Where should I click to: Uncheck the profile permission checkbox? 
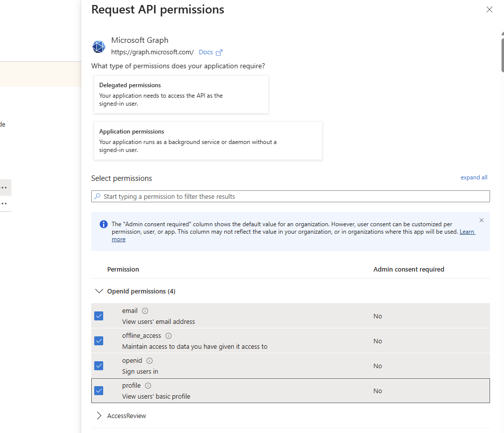pyautogui.click(x=99, y=391)
